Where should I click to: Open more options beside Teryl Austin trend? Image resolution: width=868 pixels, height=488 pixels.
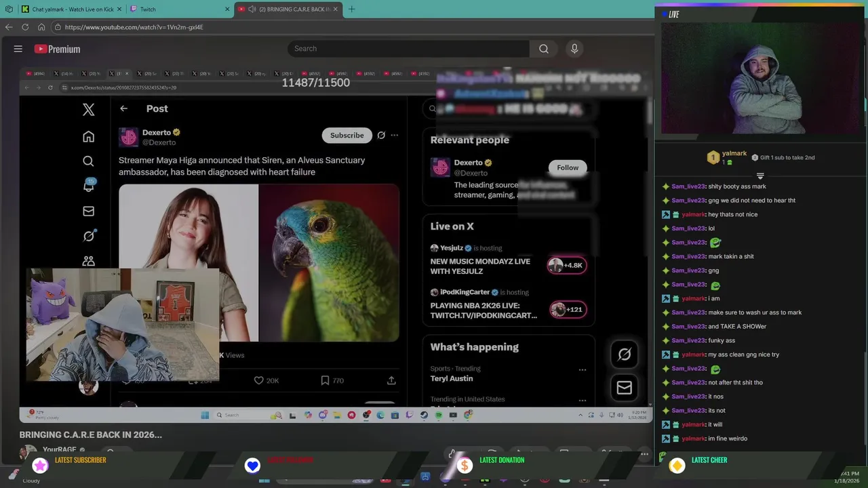582,370
